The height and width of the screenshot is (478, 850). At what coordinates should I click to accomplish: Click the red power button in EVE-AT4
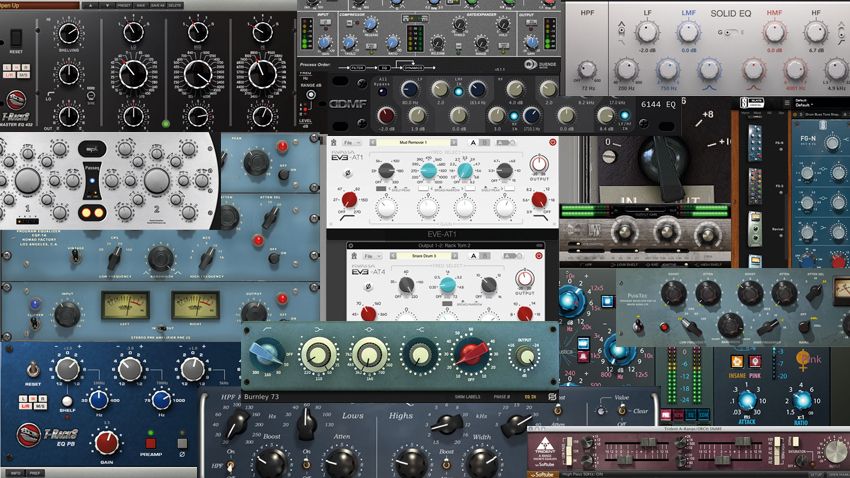coord(539,255)
